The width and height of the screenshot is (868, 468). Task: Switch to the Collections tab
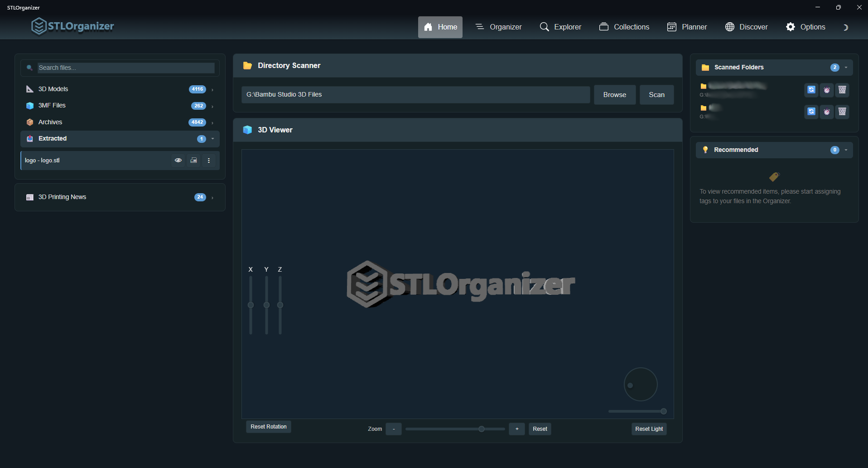[x=624, y=27]
